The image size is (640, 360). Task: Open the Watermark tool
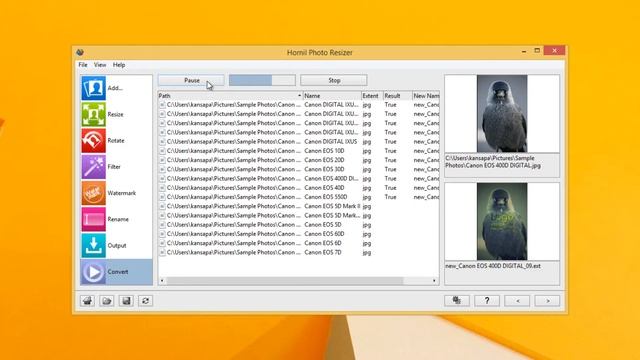point(116,193)
